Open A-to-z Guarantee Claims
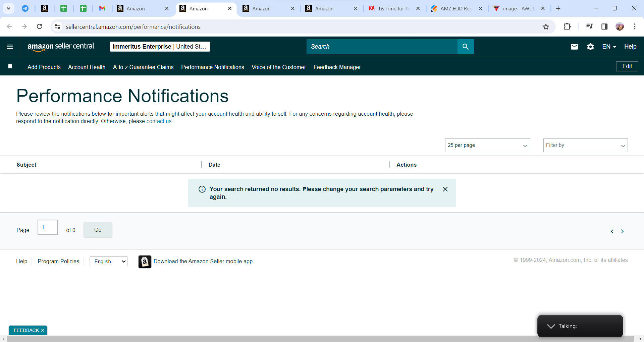 (x=143, y=67)
